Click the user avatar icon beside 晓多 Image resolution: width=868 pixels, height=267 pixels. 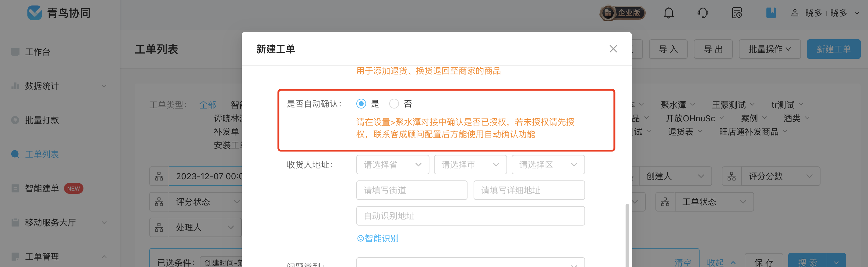pos(795,13)
